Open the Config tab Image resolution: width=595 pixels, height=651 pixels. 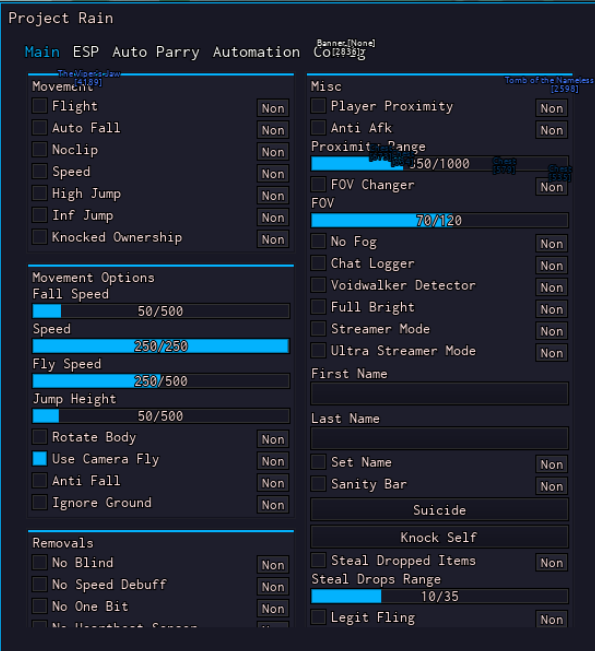[339, 52]
